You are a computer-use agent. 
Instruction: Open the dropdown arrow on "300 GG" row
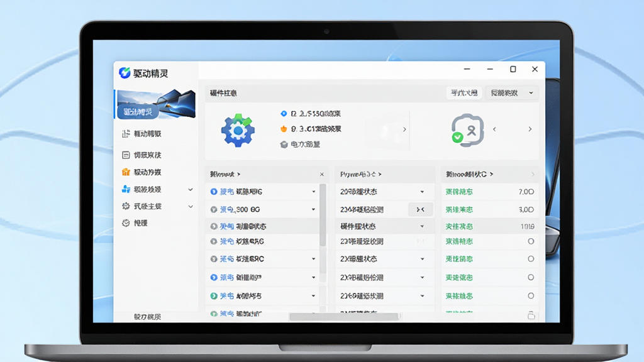[x=313, y=209]
